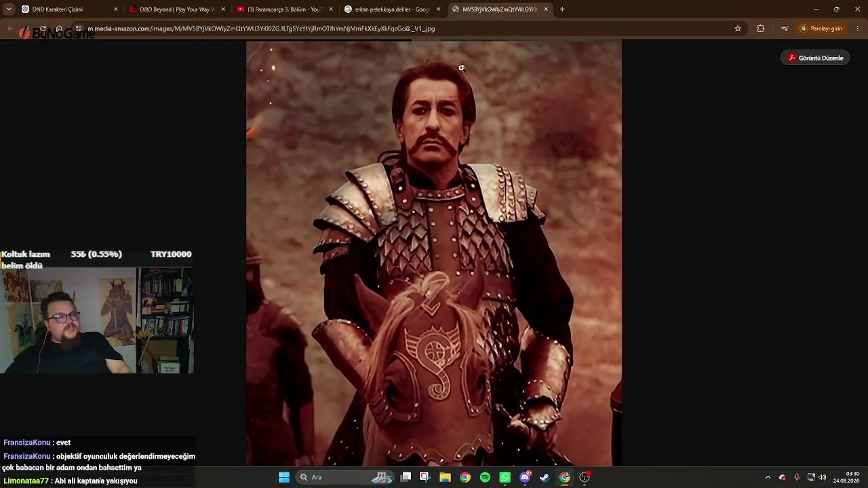868x488 pixels.
Task: Open WhatsApp from the taskbar
Action: 505,477
